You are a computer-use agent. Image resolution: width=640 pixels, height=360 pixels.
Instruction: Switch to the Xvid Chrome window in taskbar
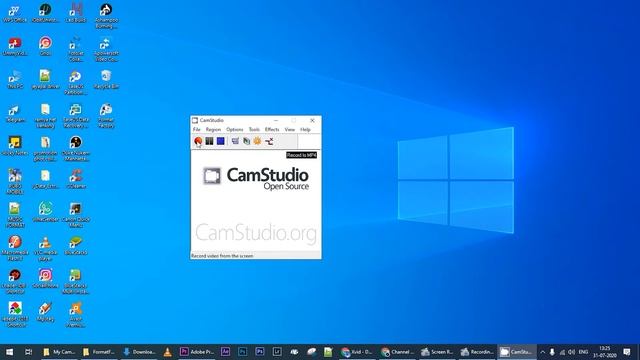click(357, 352)
